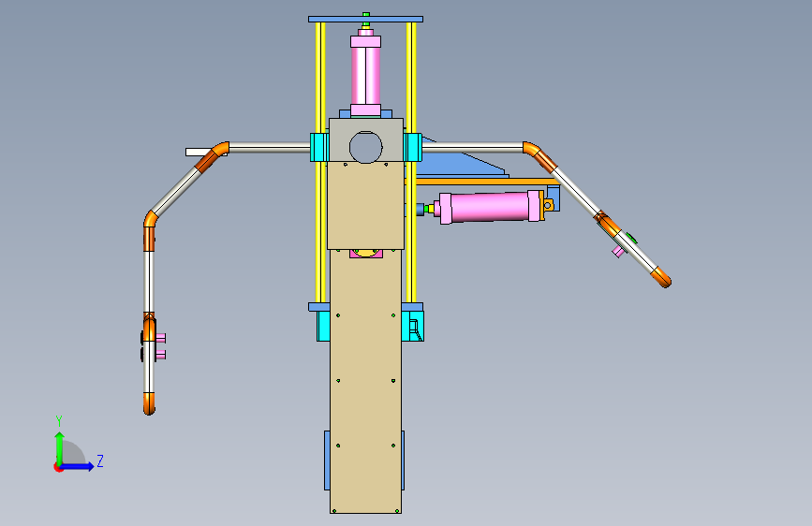Screen dimensions: 812x526
Task: Click the blue Z axis arrow of the triad
Action: pos(78,466)
